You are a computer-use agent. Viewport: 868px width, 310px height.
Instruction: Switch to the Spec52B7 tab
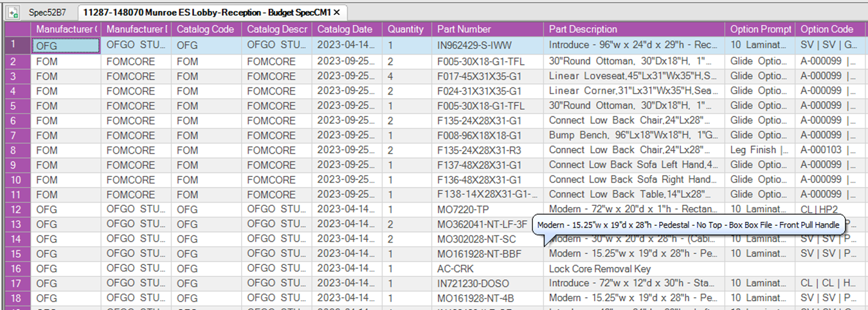pos(47,12)
